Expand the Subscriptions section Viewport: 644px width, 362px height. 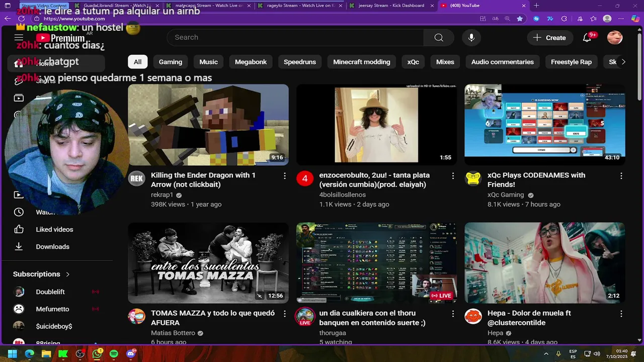click(x=41, y=274)
